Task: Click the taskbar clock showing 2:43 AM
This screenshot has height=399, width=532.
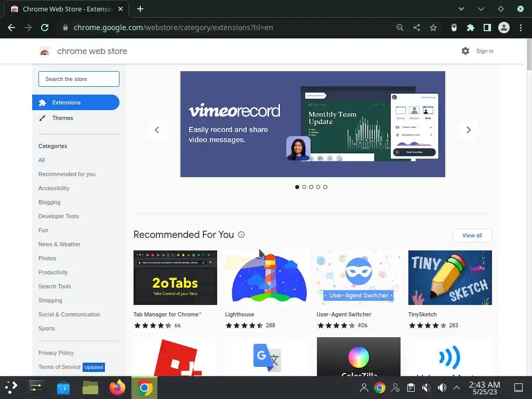Action: point(485,388)
